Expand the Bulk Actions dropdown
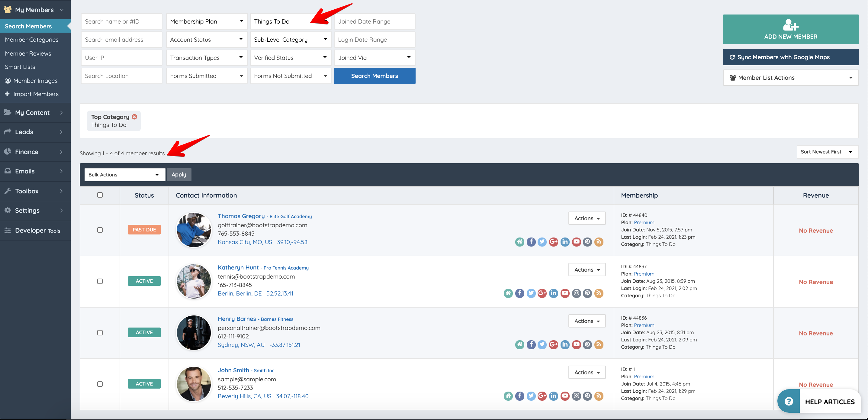The height and width of the screenshot is (420, 868). [125, 175]
